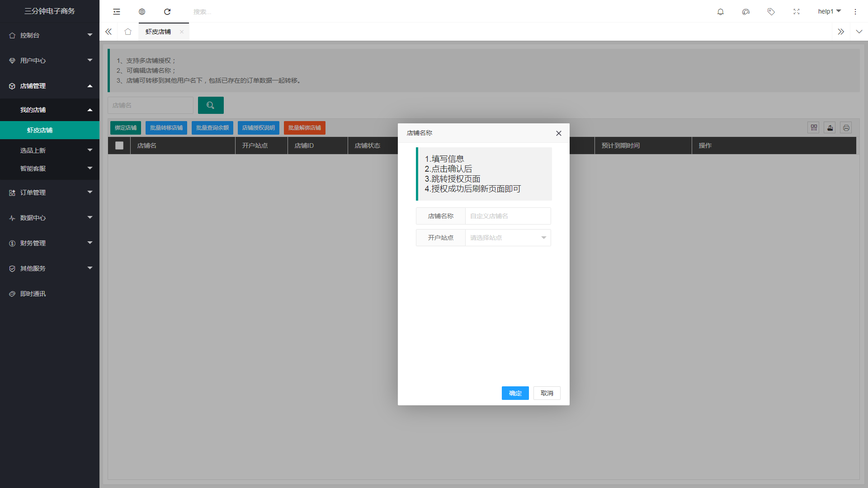The image size is (868, 488).
Task: Open the notification bell
Action: click(x=721, y=12)
